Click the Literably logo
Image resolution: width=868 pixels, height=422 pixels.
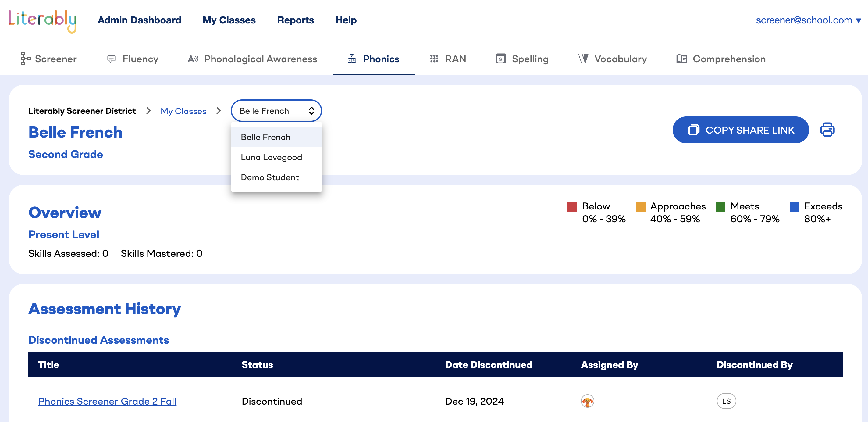tap(42, 21)
